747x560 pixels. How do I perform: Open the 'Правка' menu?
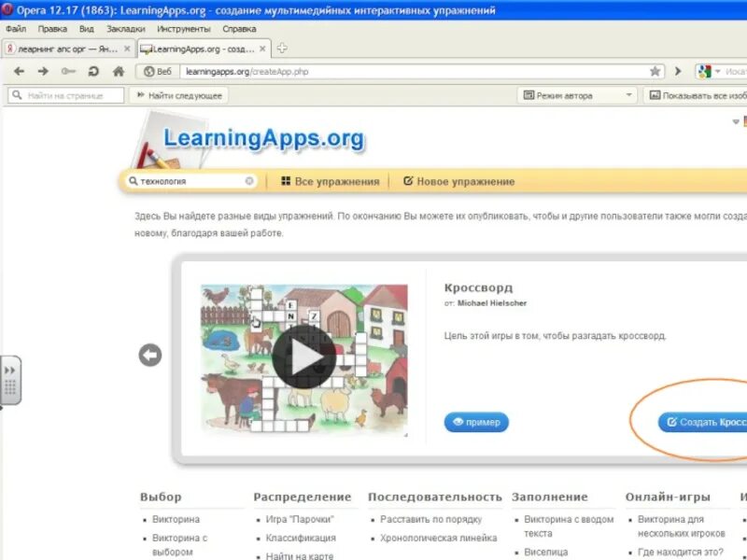coord(52,29)
